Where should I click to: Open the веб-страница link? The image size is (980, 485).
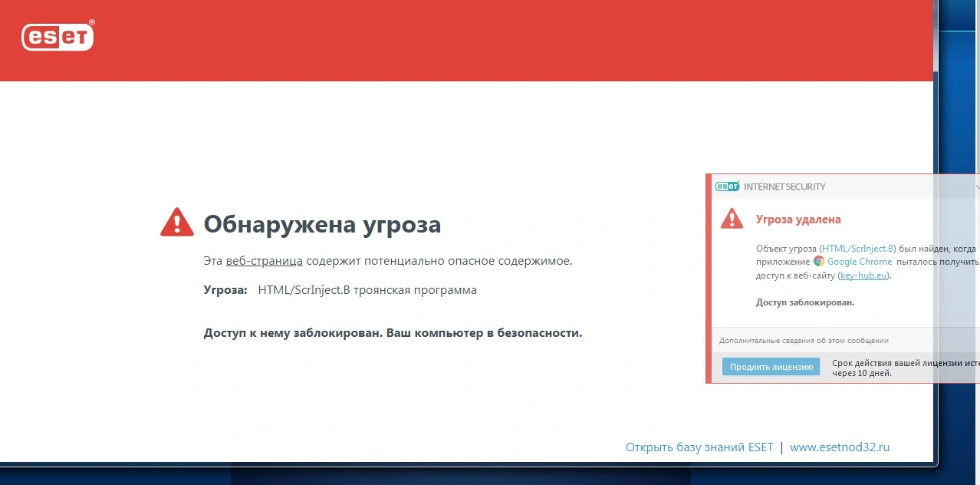coord(264,261)
